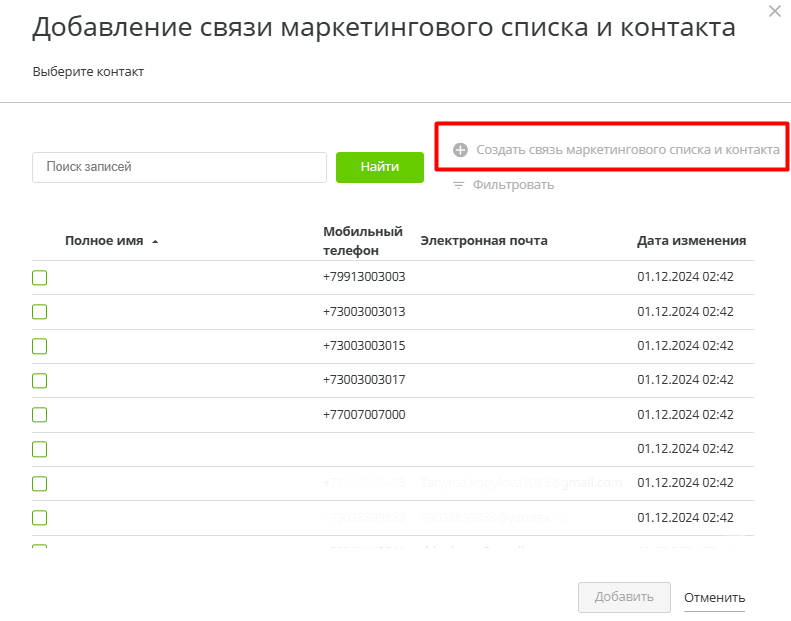Click "Создать связь маркетингового списка и контакта" text
Screen dimensions: 791x621
627,150
